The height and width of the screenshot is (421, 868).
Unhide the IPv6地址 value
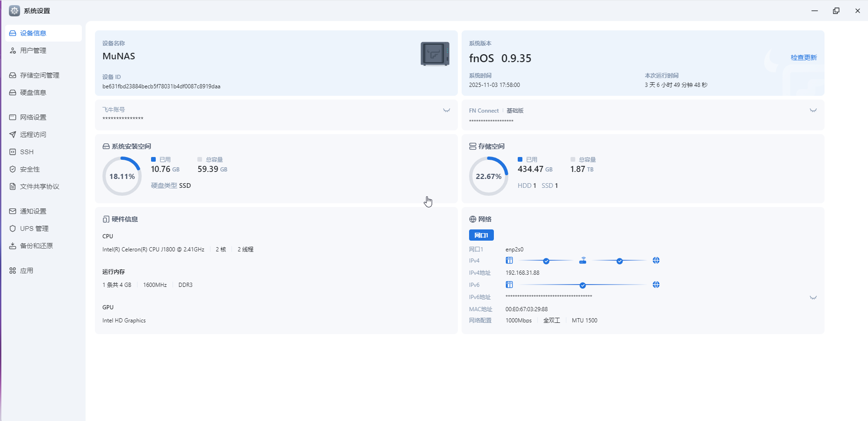pyautogui.click(x=813, y=298)
